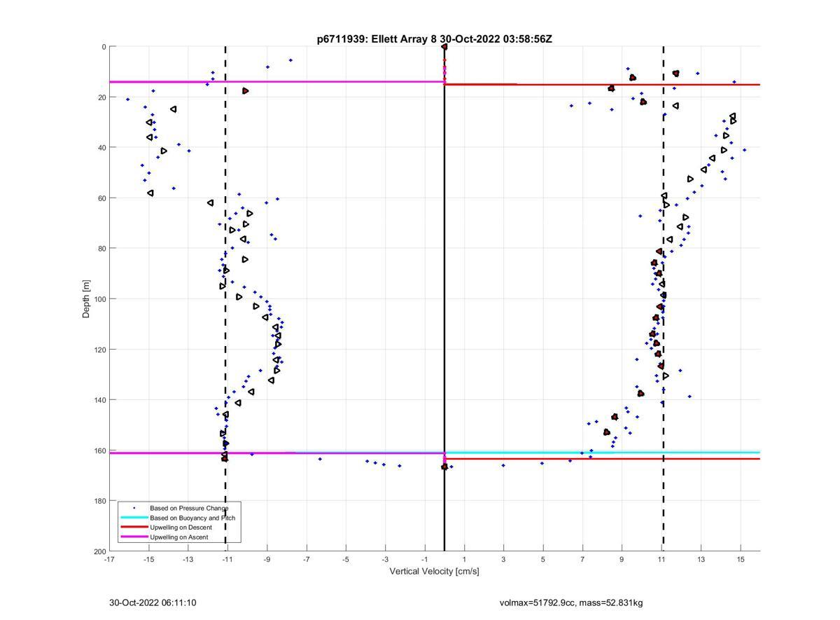This screenshot has width=840, height=620.
Task: Click x-axis tick label "9"
Action: [622, 559]
